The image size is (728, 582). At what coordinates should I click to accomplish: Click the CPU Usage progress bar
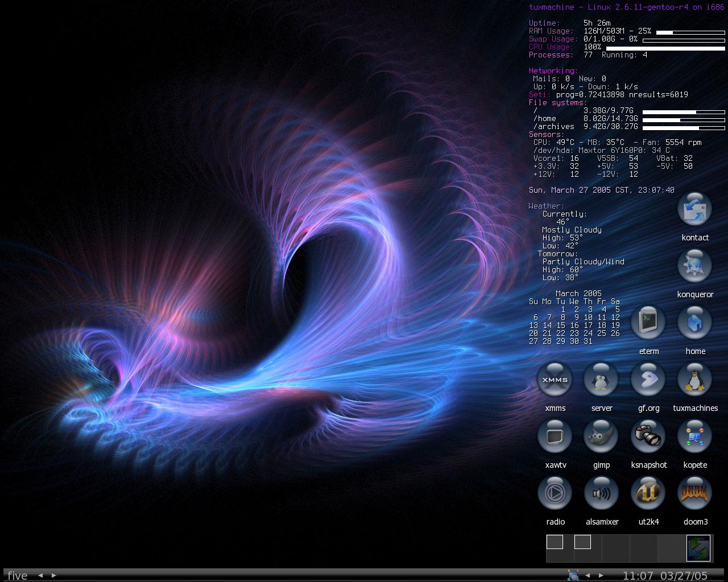tap(665, 48)
